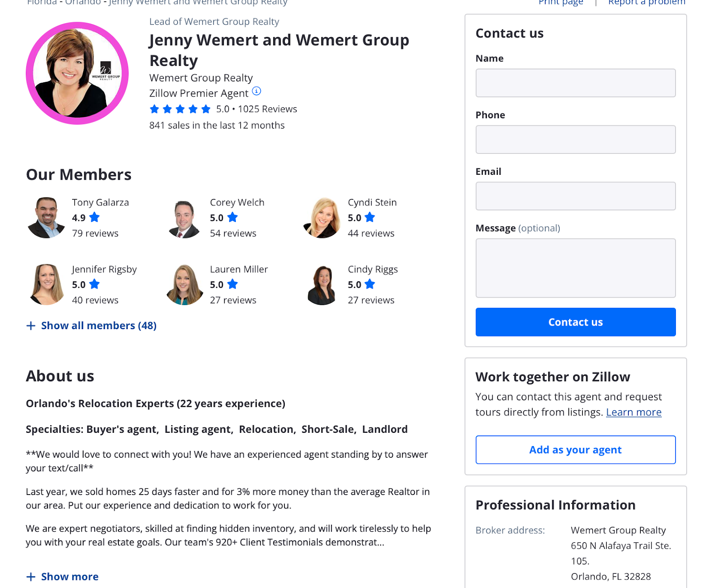The height and width of the screenshot is (588, 712).
Task: Open Cyndi Stein's member name link
Action: 372,202
